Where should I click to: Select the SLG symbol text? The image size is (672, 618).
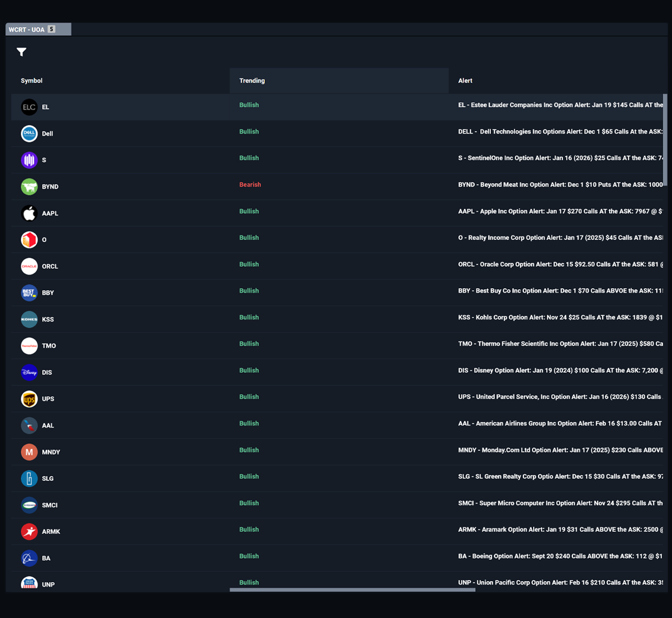tap(48, 479)
